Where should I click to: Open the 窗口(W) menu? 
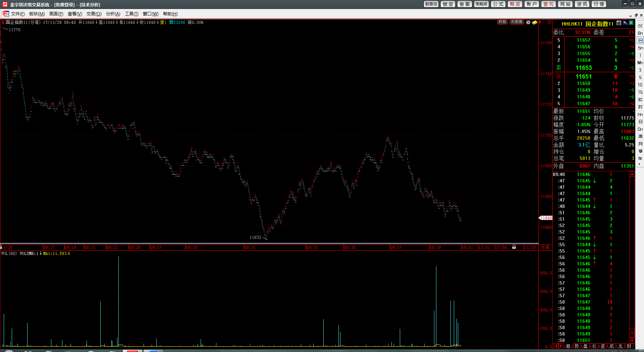tap(151, 14)
